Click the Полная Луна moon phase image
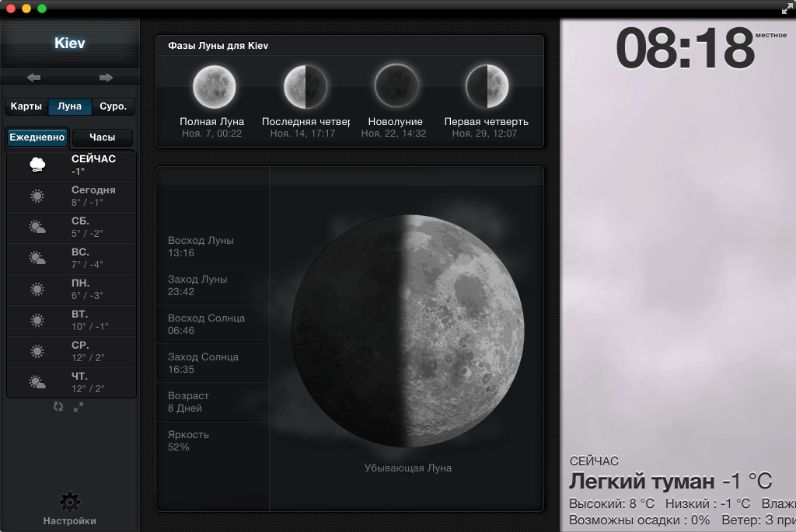The width and height of the screenshot is (796, 532). (215, 87)
